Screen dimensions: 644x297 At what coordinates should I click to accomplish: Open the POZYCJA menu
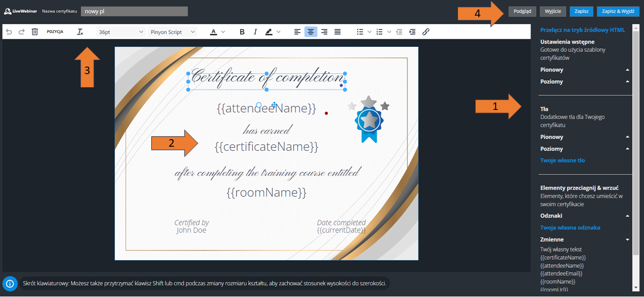click(55, 32)
